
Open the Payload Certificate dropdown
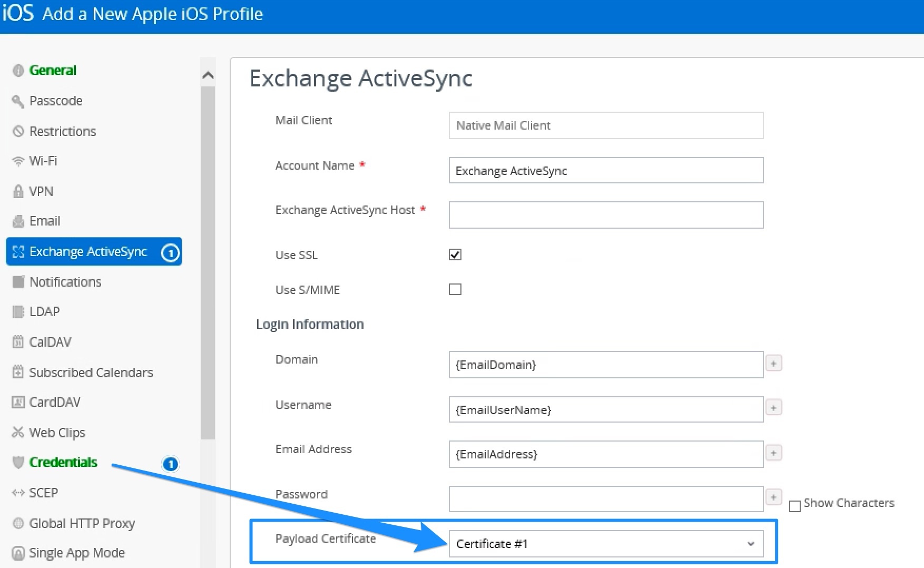[x=606, y=544]
